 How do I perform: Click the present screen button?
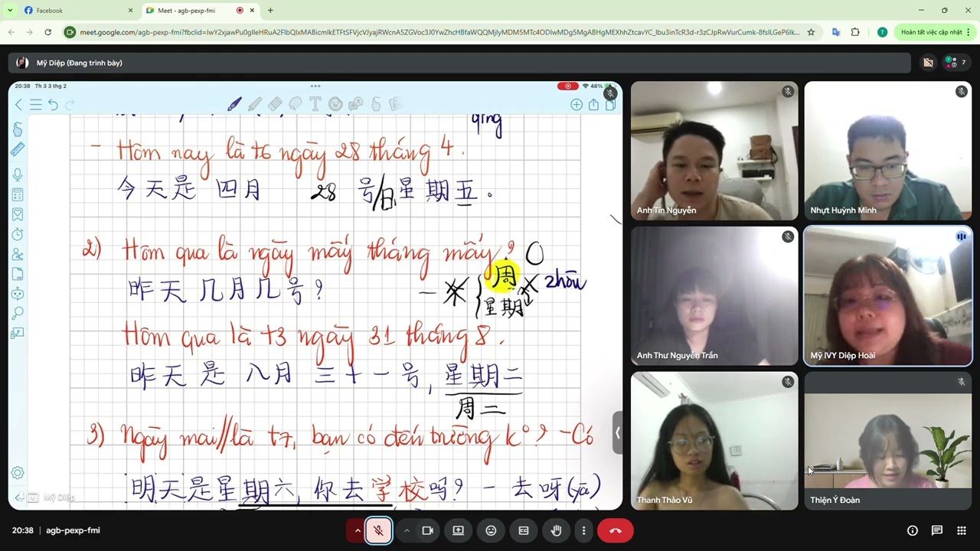[458, 530]
